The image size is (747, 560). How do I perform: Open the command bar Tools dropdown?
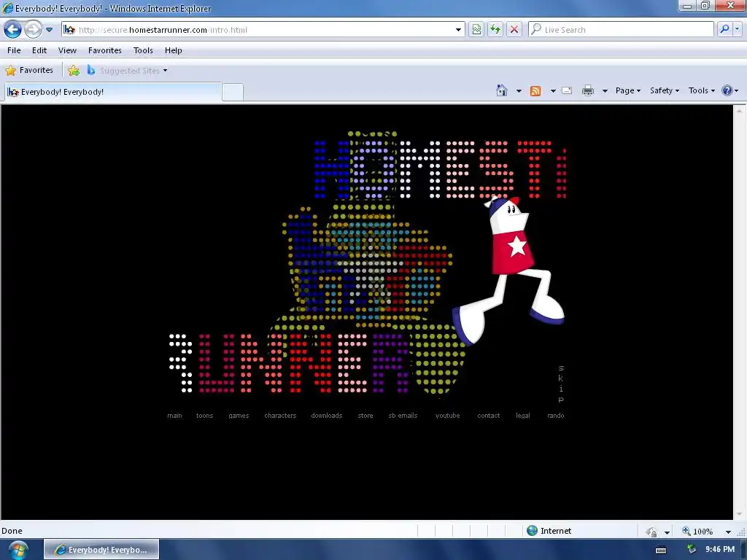[x=701, y=90]
